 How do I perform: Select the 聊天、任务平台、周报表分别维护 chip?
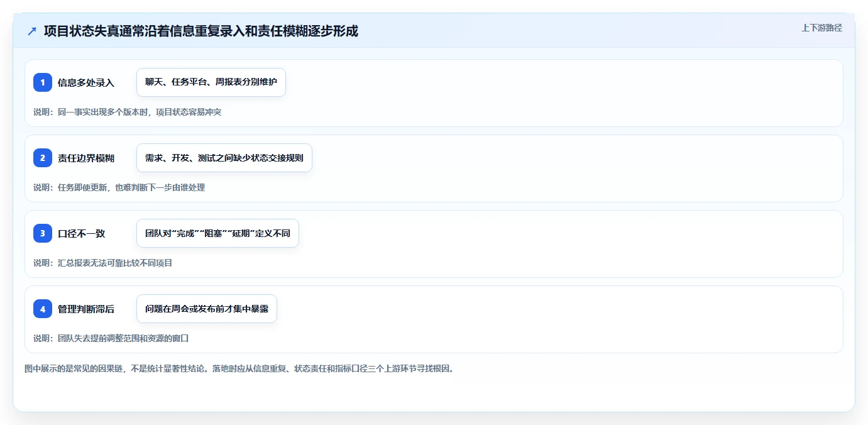211,82
